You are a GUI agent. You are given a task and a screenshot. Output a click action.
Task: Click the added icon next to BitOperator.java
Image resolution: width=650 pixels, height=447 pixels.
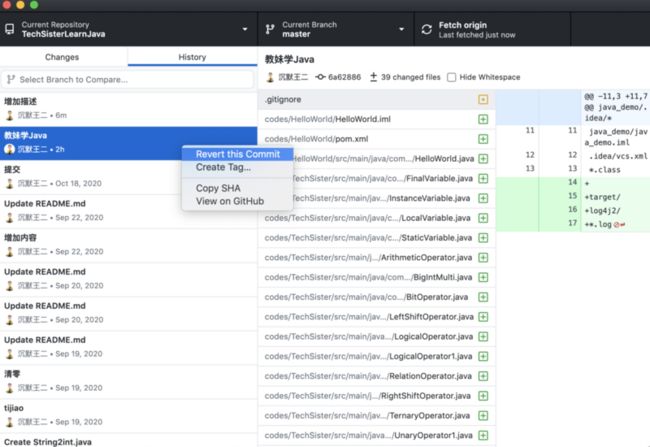click(x=483, y=297)
